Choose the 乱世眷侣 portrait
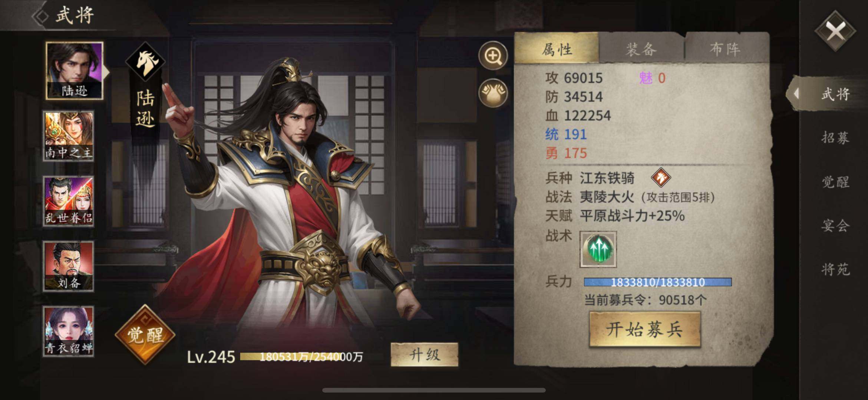The height and width of the screenshot is (400, 868). 69,201
